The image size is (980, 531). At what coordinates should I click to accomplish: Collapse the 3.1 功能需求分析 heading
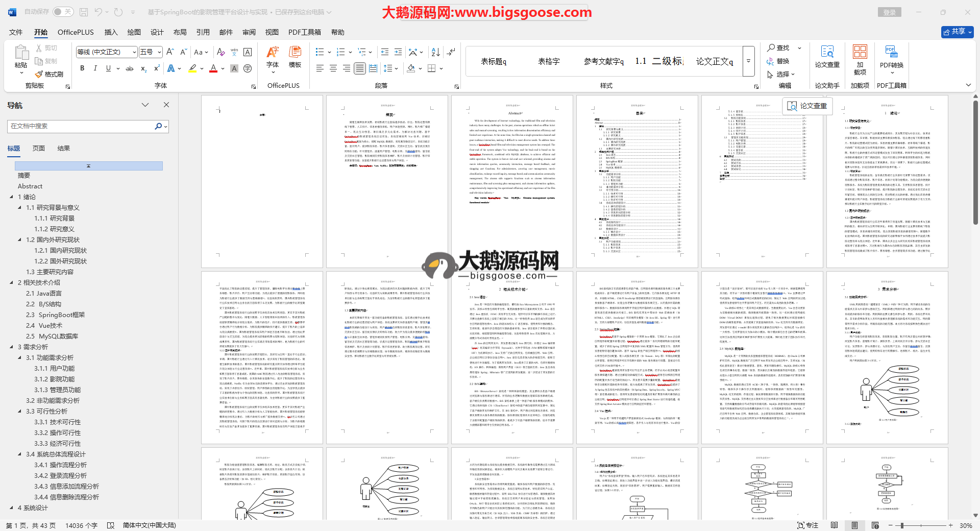(x=20, y=358)
